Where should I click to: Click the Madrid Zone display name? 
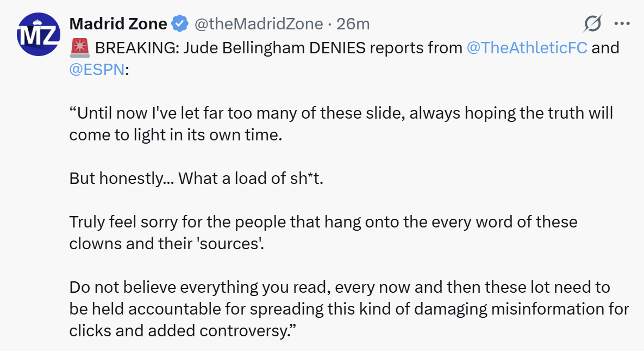tap(118, 24)
